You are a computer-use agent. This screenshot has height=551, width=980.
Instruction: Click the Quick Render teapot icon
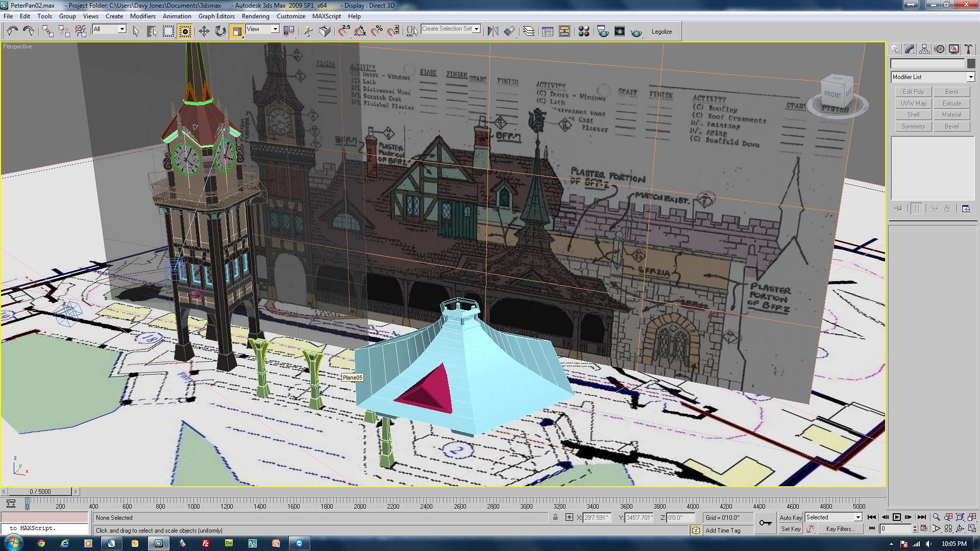pyautogui.click(x=636, y=32)
